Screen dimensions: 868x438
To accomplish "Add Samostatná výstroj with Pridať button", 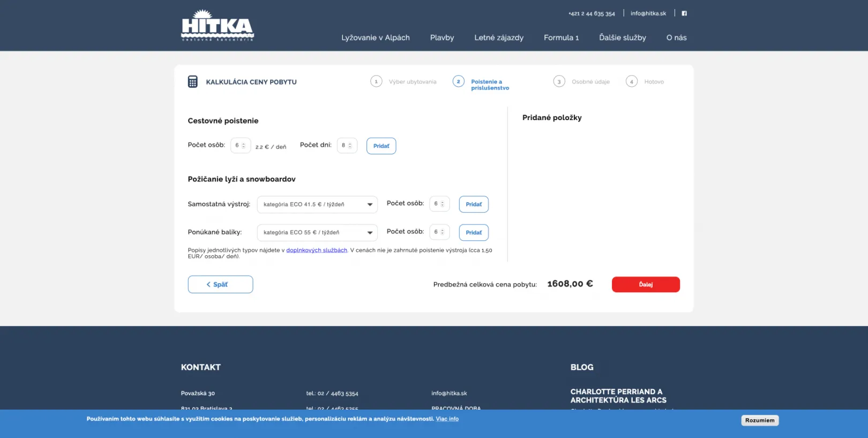I will (474, 204).
